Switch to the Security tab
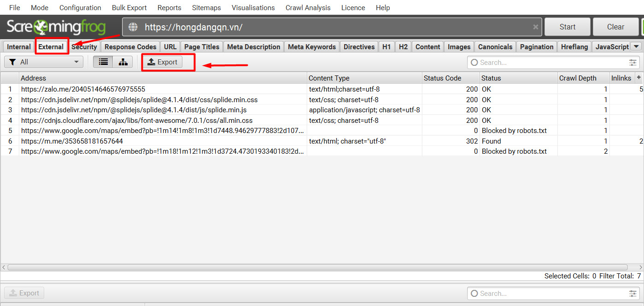 (x=84, y=47)
